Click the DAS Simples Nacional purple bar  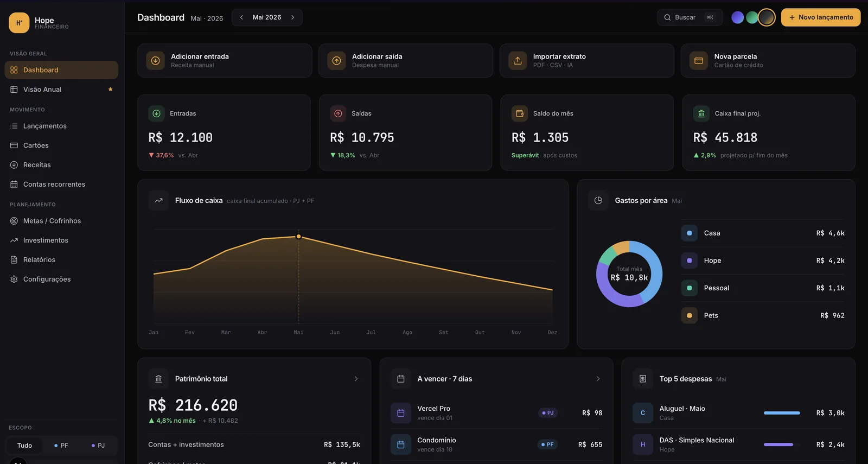click(x=778, y=444)
